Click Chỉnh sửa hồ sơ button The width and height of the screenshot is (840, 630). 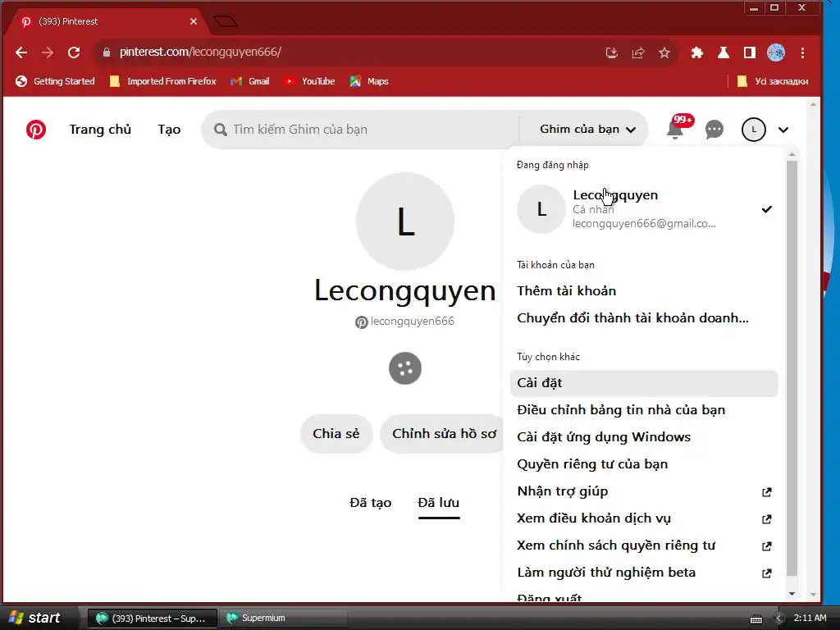[444, 433]
